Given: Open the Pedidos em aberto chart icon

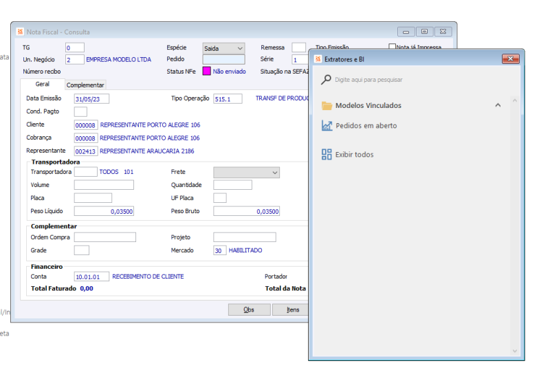Looking at the screenshot, I should [x=327, y=125].
